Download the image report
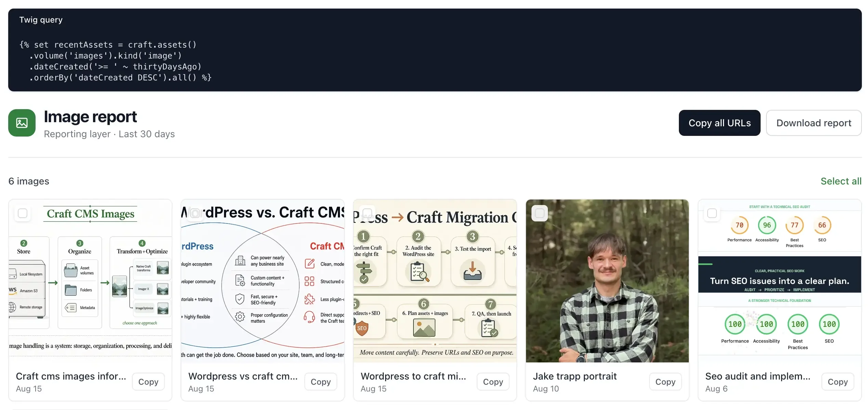This screenshot has width=868, height=410. 814,123
